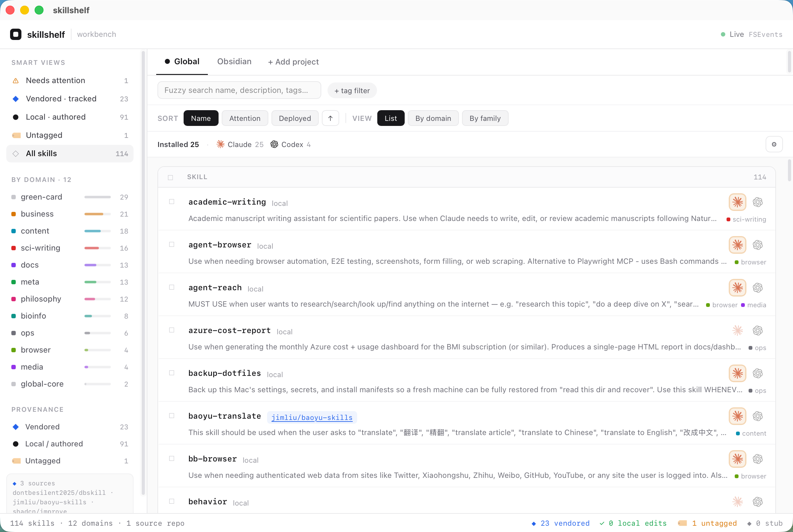The height and width of the screenshot is (532, 793).
Task: Click '23 vendored' in status bar
Action: pos(561,523)
